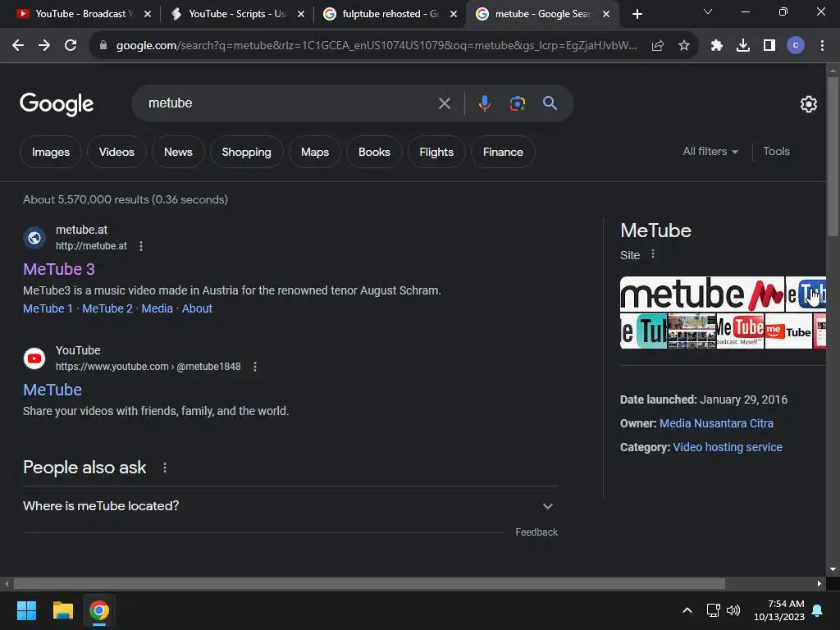
Task: Open the MeTube 2 sitelink
Action: click(107, 308)
